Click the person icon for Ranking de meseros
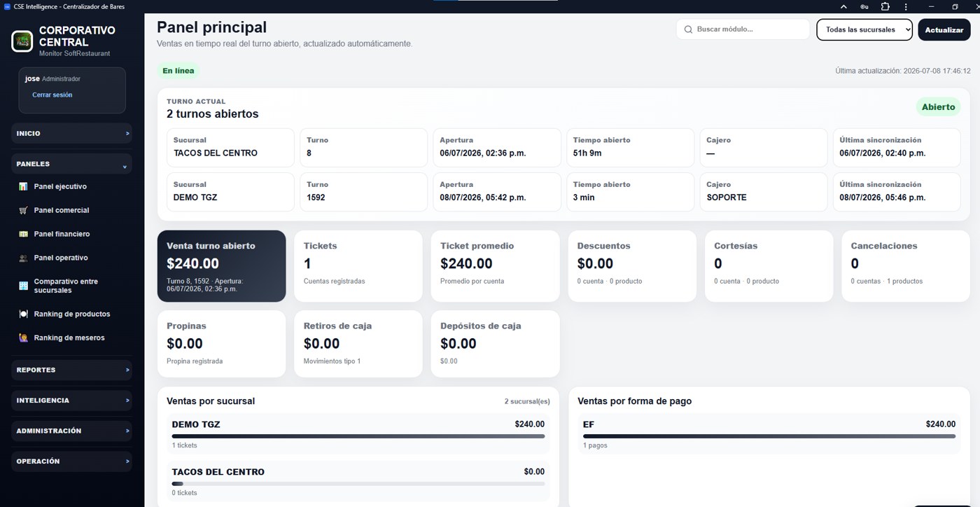 [23, 338]
